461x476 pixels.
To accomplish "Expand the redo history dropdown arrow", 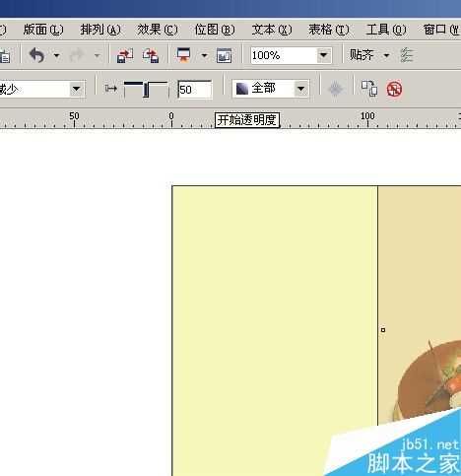I will pos(98,55).
